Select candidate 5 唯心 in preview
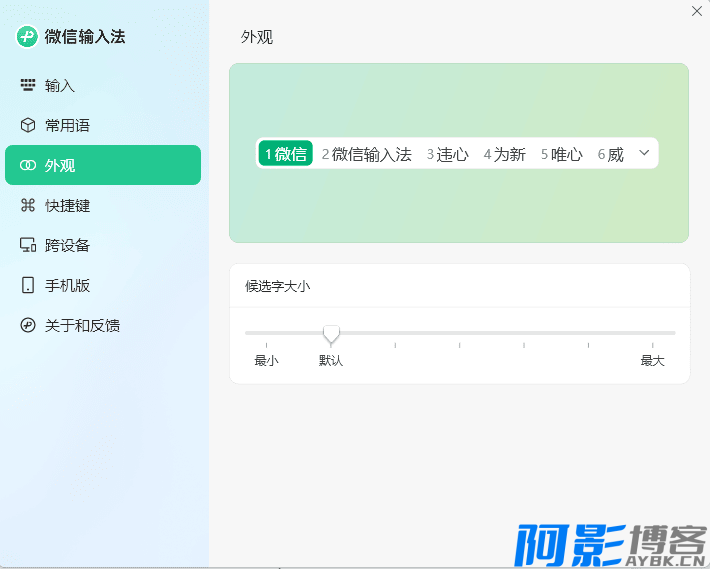This screenshot has height=569, width=710. click(x=561, y=154)
